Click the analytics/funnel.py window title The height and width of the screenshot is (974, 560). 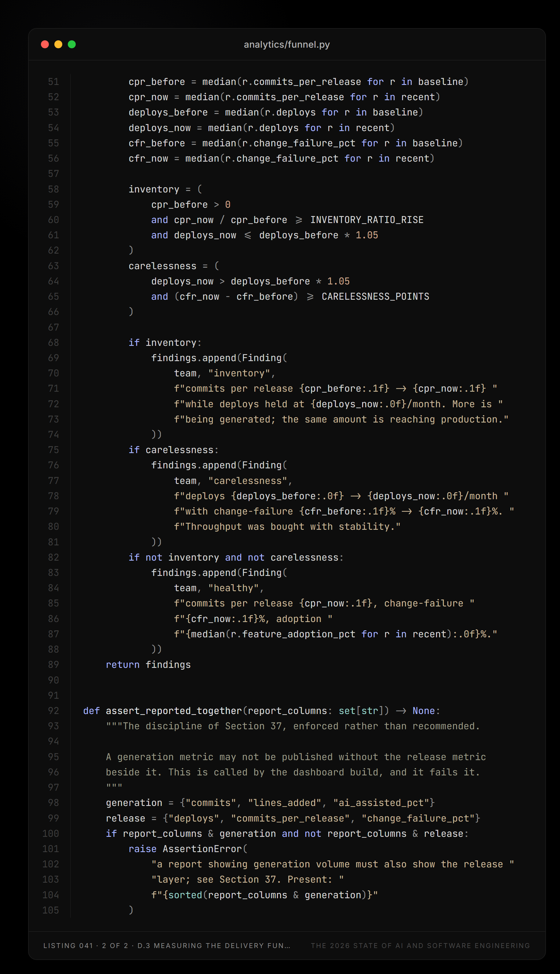pyautogui.click(x=286, y=45)
